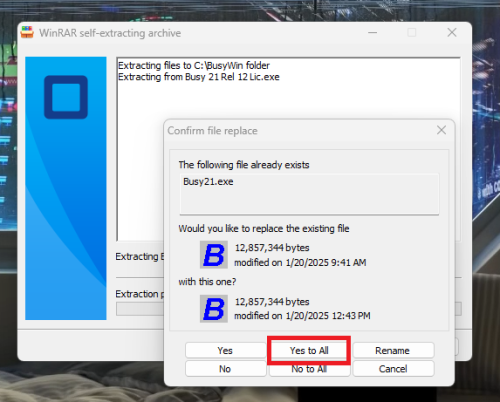500x402 pixels.
Task: Click the extraction progress bar
Action: click(x=289, y=309)
